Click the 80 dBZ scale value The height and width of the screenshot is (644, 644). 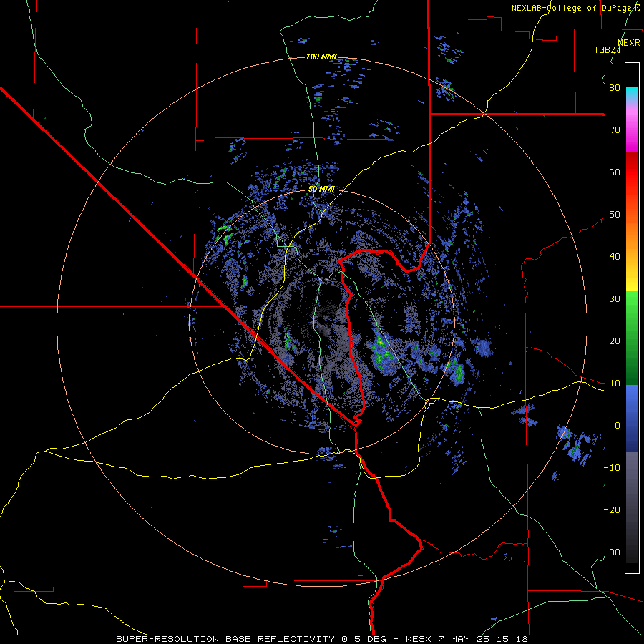615,87
